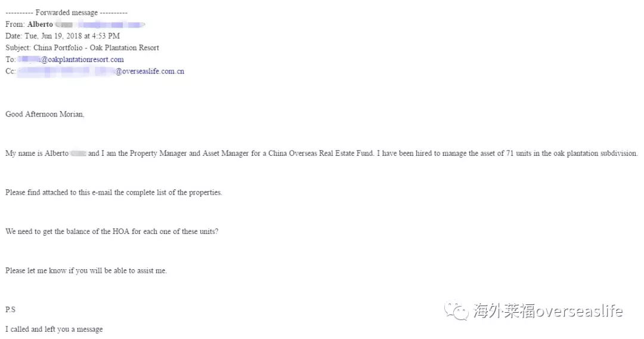Click the blurred Cc recipient addresses
The height and width of the screenshot is (339, 644).
tap(66, 72)
